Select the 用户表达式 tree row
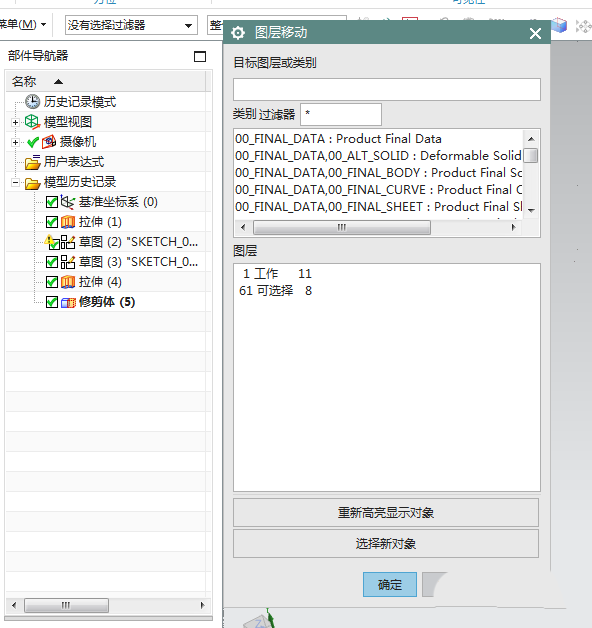Screen dimensions: 592x628 (109, 162)
